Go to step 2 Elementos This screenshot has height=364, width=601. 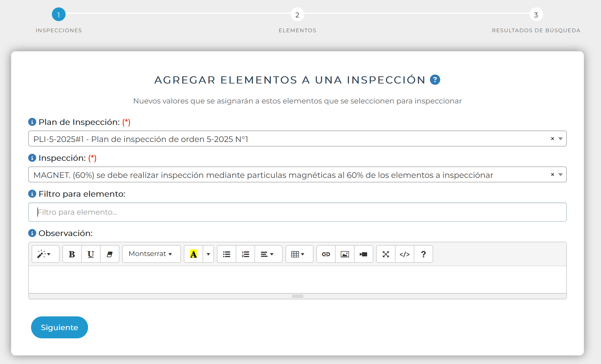click(x=297, y=15)
